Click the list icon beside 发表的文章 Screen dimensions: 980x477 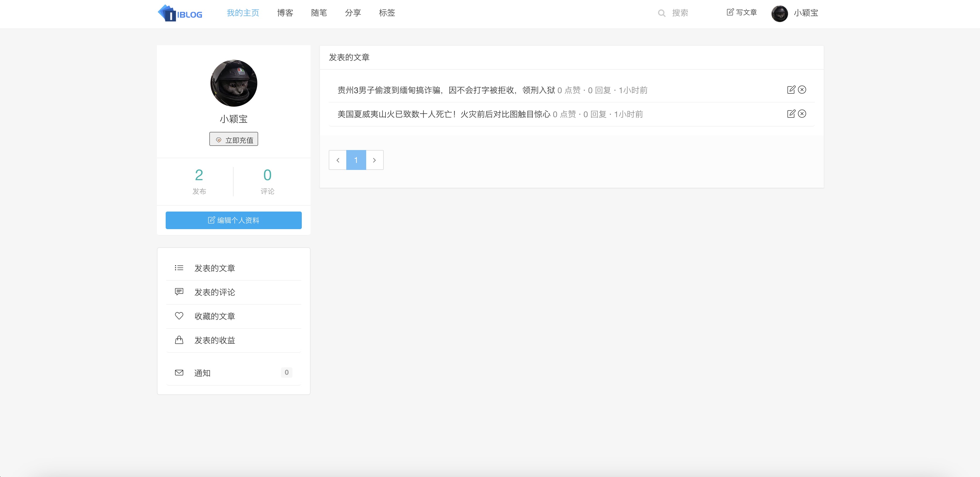point(179,268)
